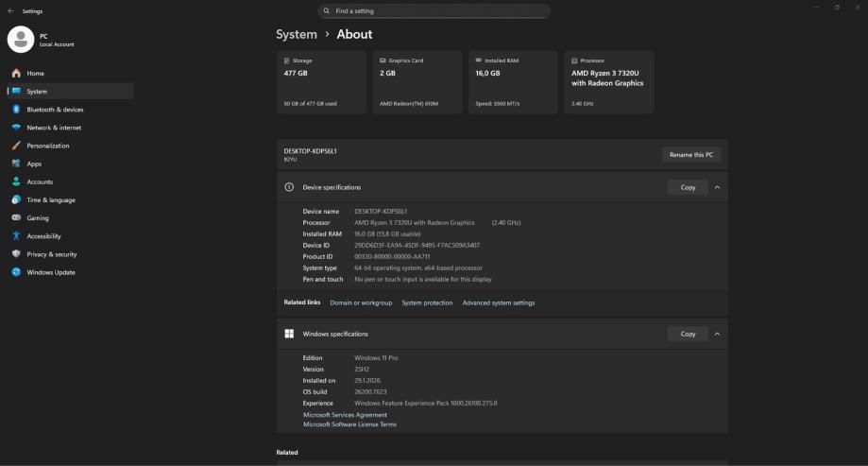The height and width of the screenshot is (466, 868).
Task: Open Windows Update icon
Action: pos(16,272)
